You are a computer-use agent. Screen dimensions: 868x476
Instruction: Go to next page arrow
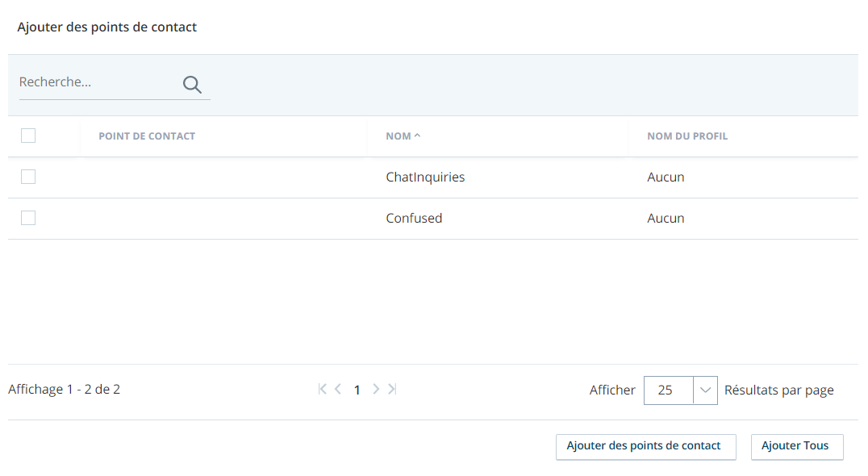tap(376, 389)
